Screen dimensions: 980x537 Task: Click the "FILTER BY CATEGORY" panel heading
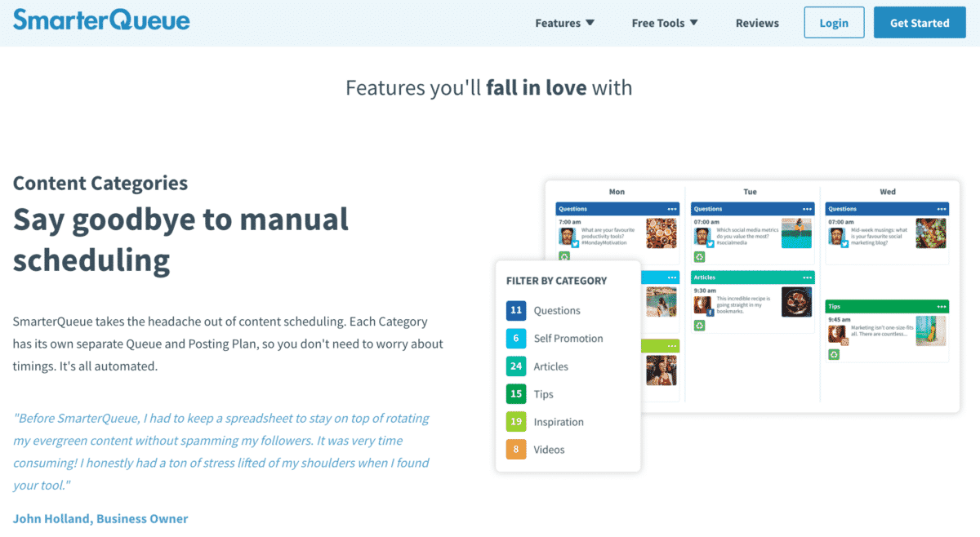coord(556,281)
